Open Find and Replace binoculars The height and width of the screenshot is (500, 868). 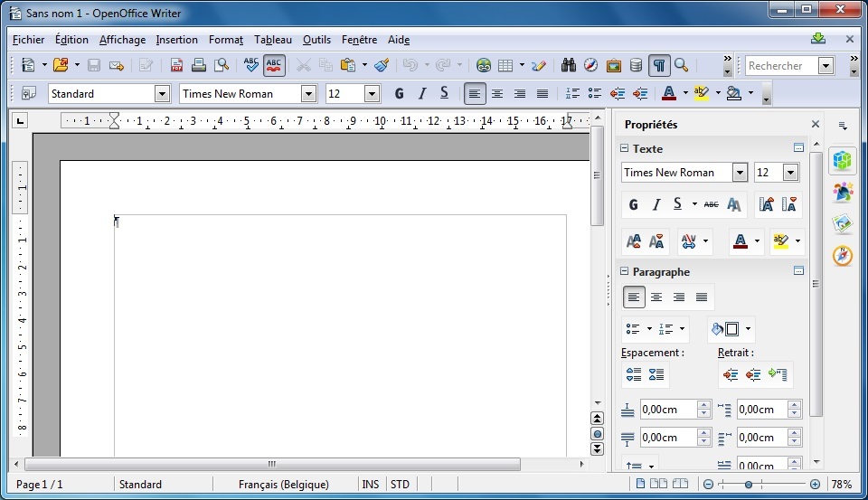click(569, 65)
